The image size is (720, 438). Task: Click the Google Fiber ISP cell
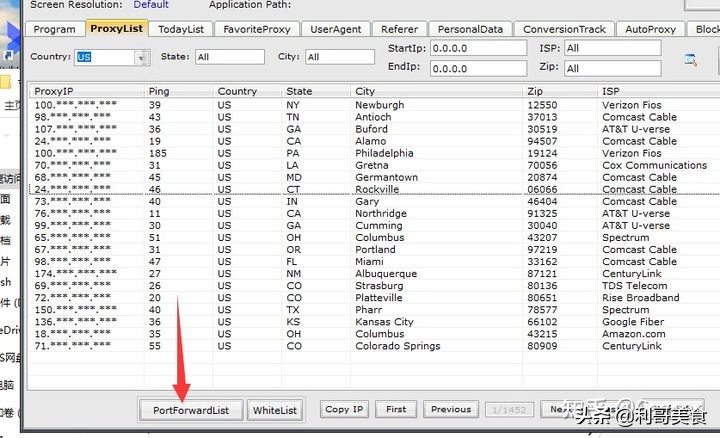tap(633, 322)
